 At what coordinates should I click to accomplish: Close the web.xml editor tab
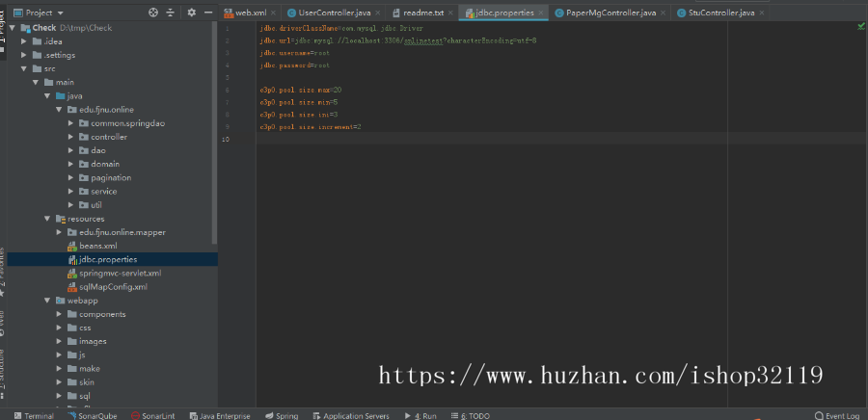tap(273, 13)
